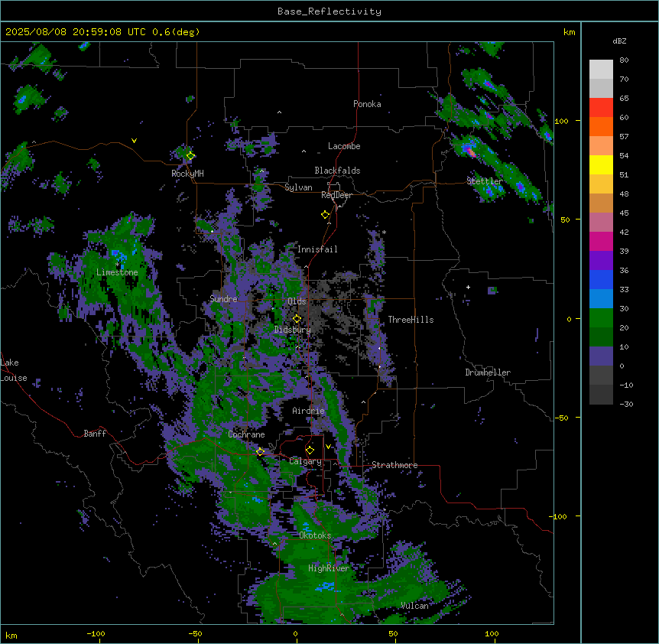659x644 pixels.
Task: Click the Innisfail town label
Action: pos(317,249)
